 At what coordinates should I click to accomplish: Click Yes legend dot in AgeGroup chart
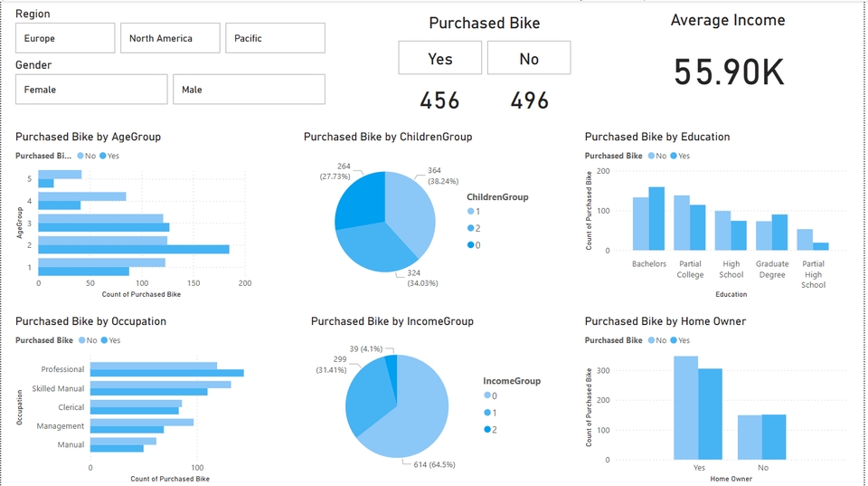pyautogui.click(x=103, y=157)
